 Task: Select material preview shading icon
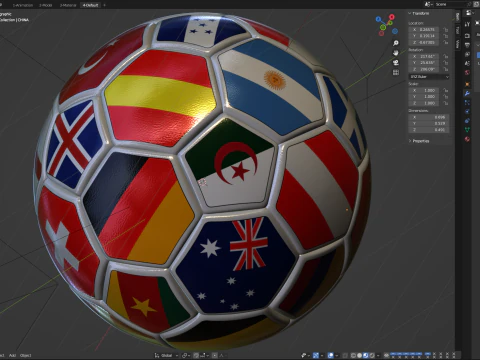click(366, 355)
